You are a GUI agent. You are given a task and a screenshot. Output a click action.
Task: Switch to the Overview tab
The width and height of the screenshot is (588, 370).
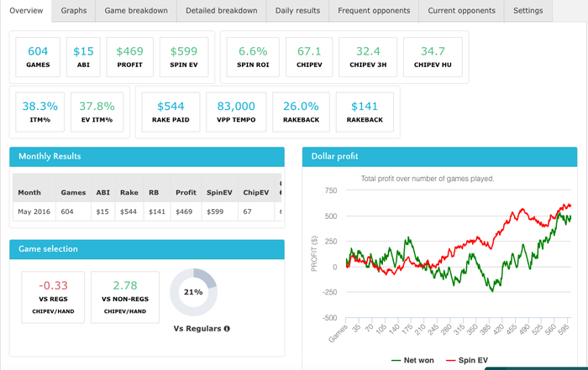[26, 10]
